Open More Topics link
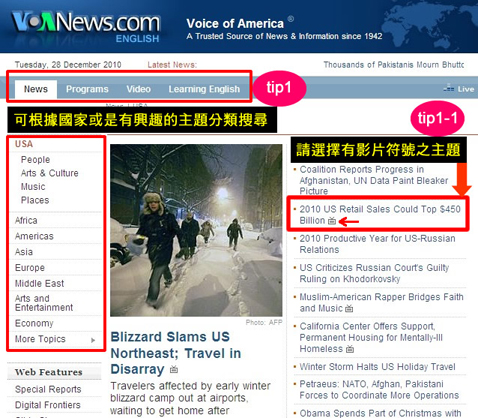478x418 pixels. click(40, 339)
